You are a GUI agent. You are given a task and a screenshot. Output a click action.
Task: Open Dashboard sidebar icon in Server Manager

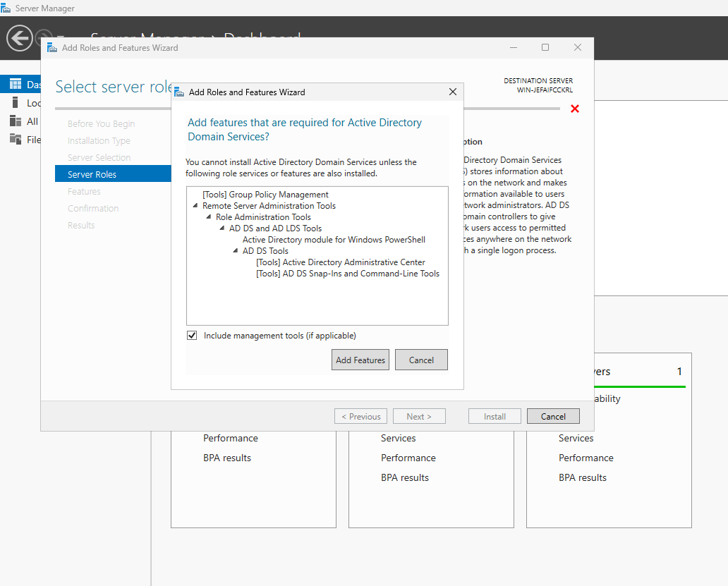[16, 84]
